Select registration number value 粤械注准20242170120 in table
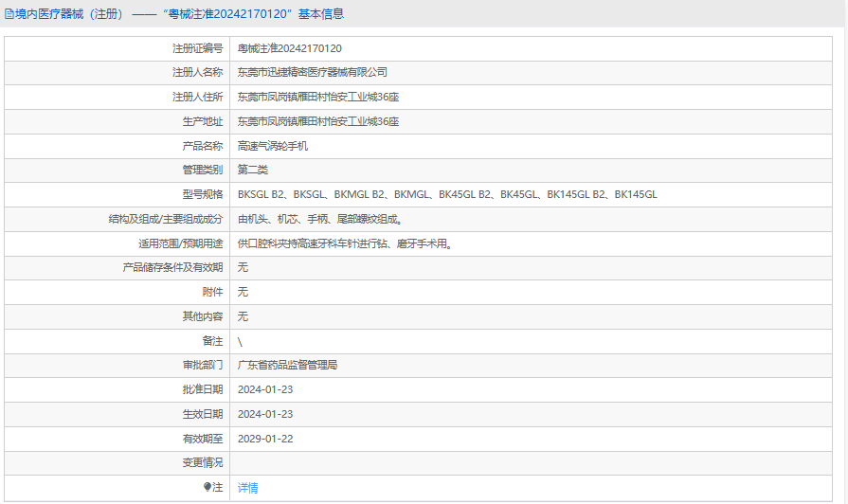This screenshot has width=848, height=504. point(289,48)
